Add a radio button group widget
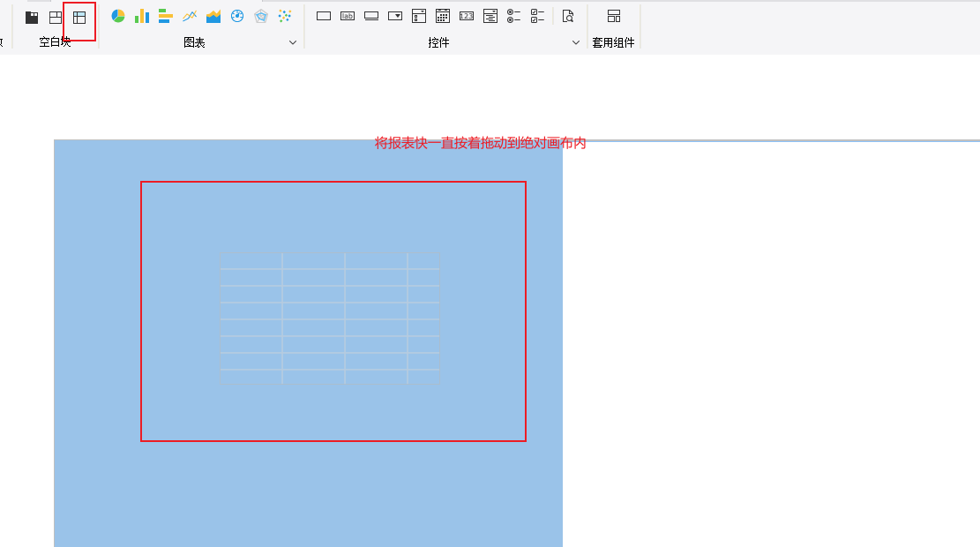The width and height of the screenshot is (980, 547). click(513, 16)
